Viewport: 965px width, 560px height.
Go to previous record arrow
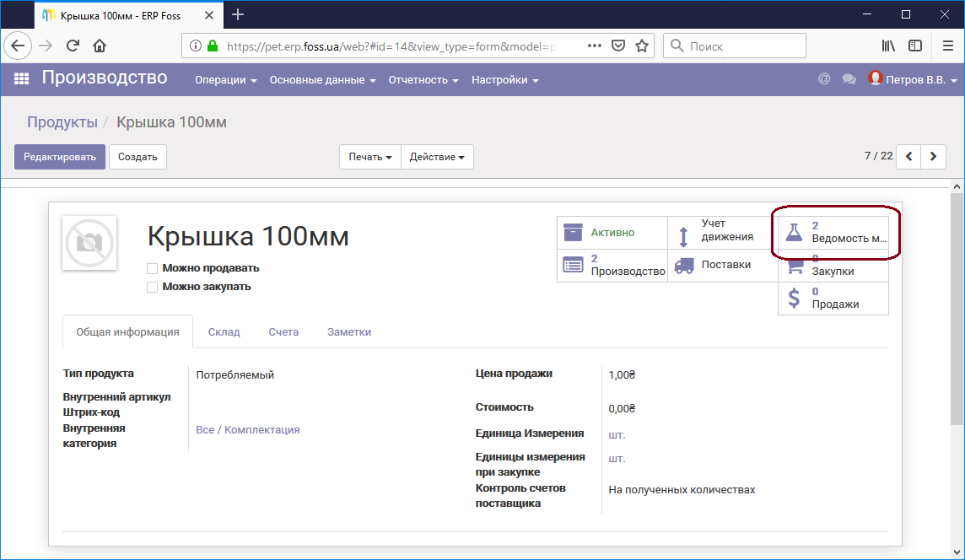pyautogui.click(x=909, y=156)
